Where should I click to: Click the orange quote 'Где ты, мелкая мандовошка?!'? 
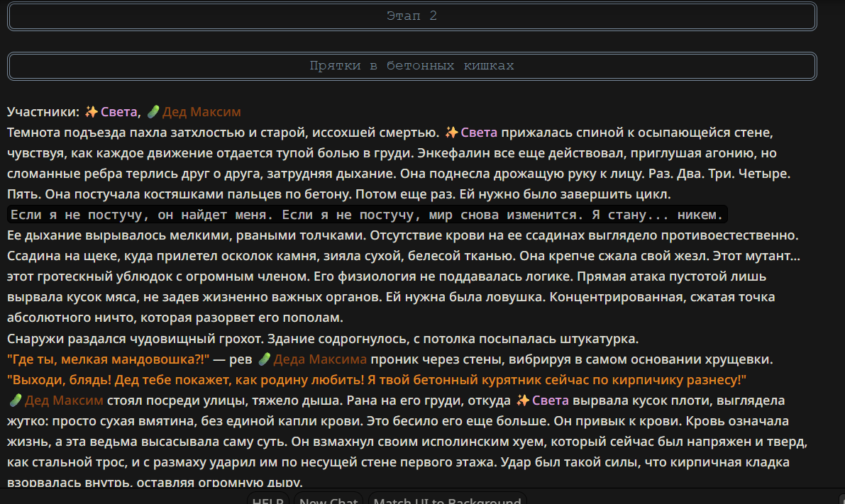pos(109,359)
